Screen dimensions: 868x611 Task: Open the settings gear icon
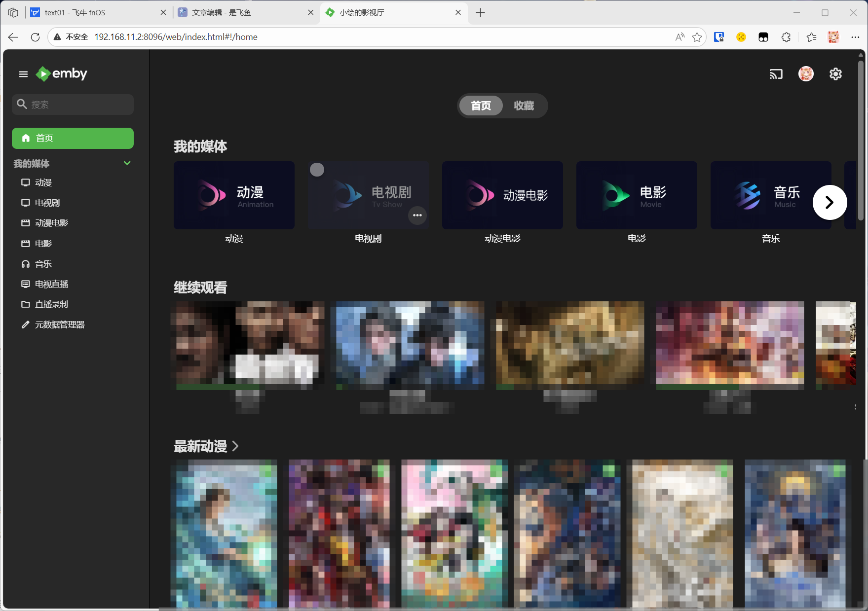pyautogui.click(x=835, y=74)
